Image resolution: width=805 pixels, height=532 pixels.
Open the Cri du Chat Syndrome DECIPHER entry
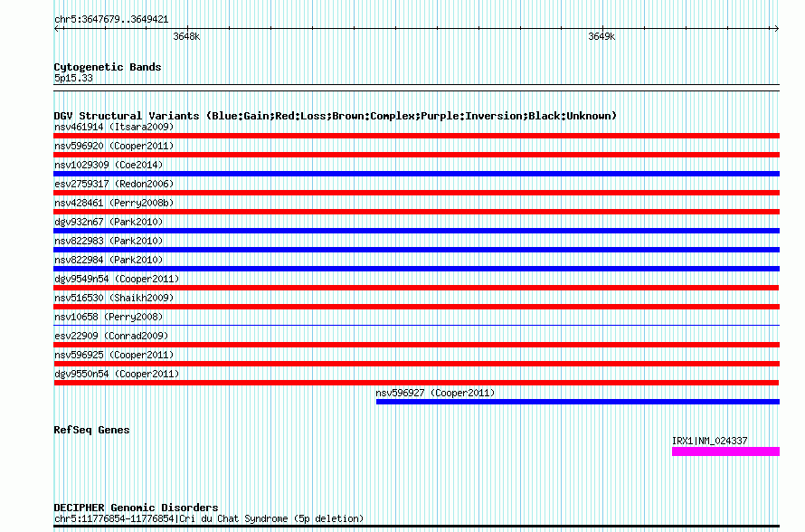(209, 518)
